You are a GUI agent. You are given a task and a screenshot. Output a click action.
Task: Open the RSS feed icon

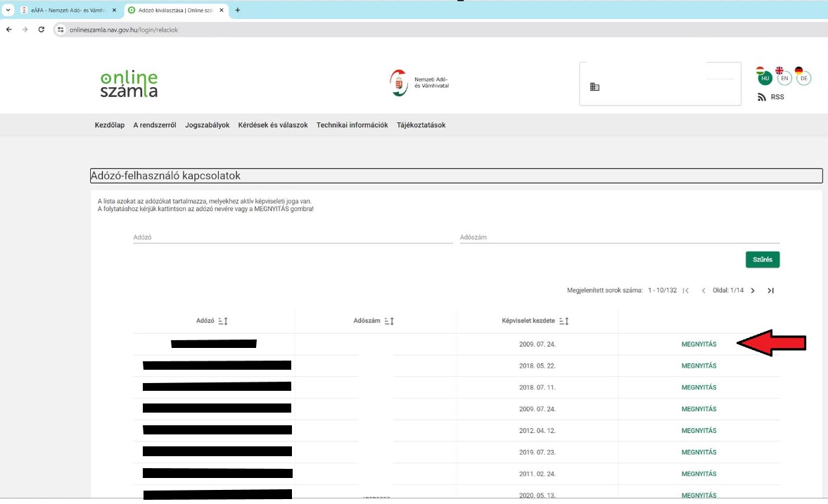[761, 97]
